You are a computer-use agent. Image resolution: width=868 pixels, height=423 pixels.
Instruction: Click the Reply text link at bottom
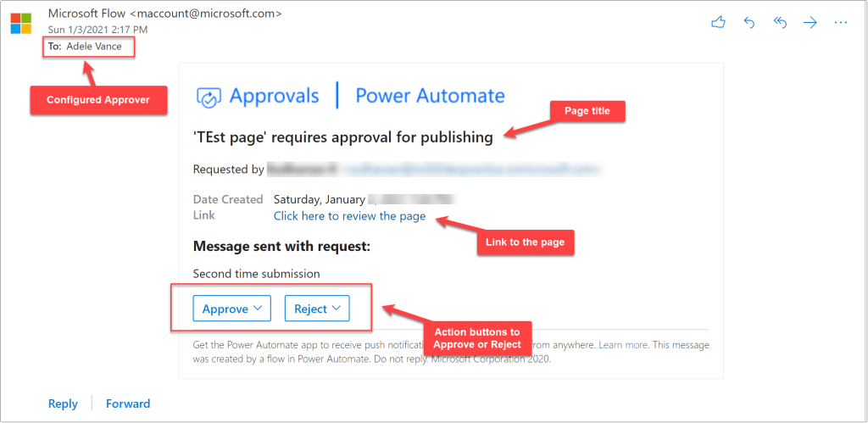click(x=63, y=404)
